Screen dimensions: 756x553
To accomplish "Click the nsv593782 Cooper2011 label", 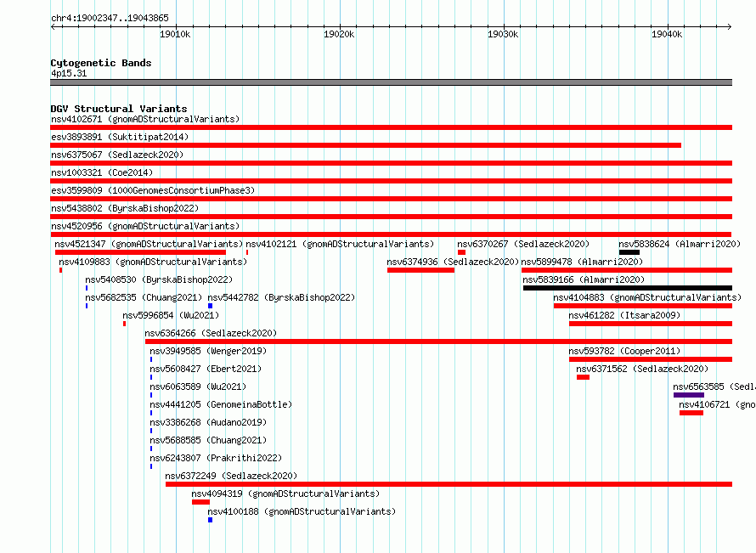I will [624, 351].
